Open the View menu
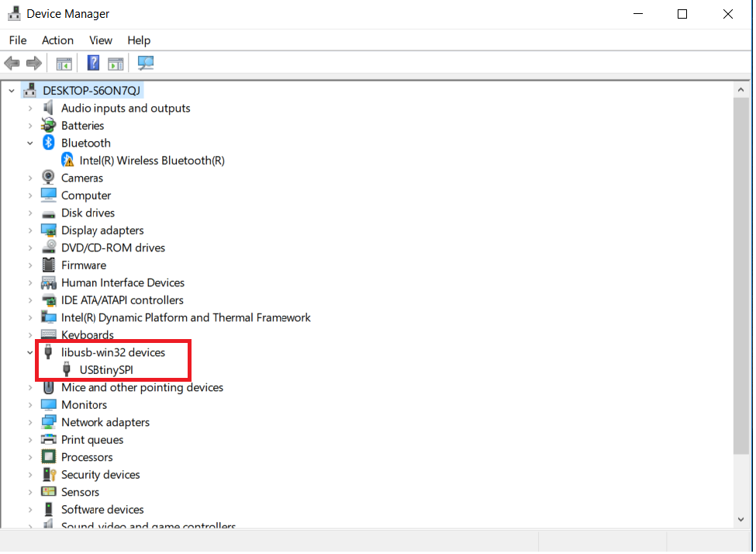 [x=100, y=40]
